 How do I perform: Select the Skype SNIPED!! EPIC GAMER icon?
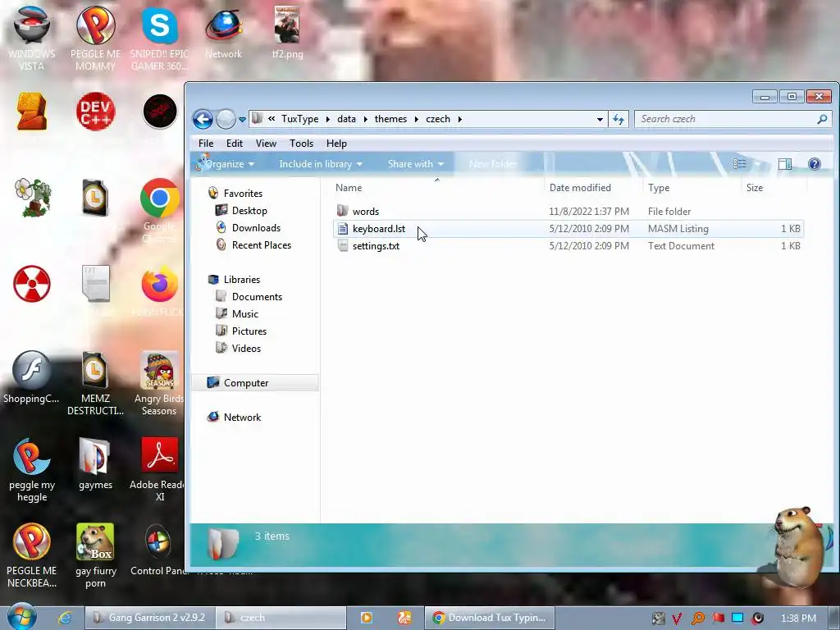[160, 38]
